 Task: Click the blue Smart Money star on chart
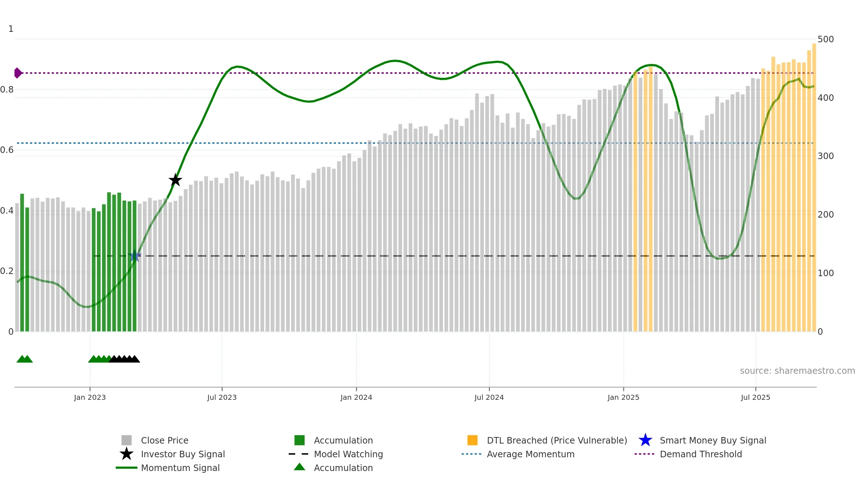135,256
